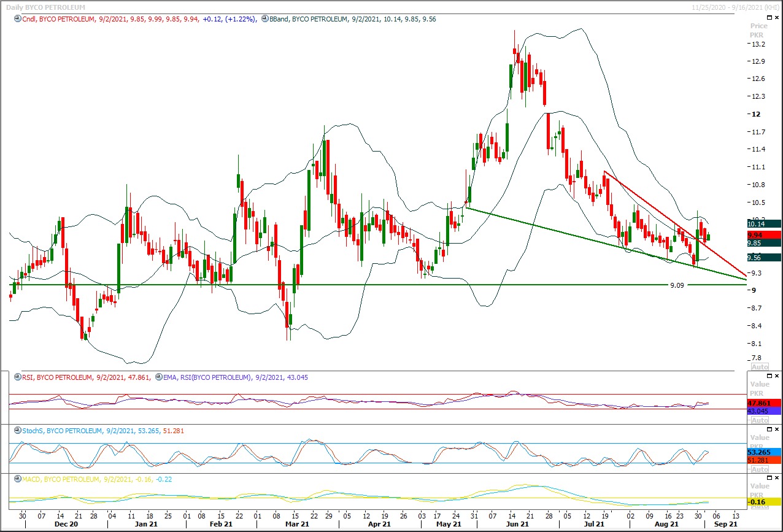Click the clock icon before EMA, RSI label

[x=159, y=377]
